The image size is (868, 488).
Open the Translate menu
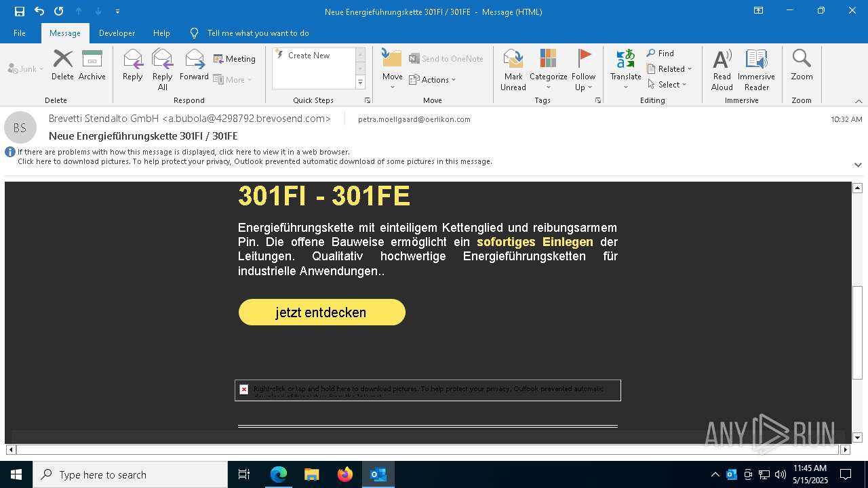pyautogui.click(x=626, y=70)
